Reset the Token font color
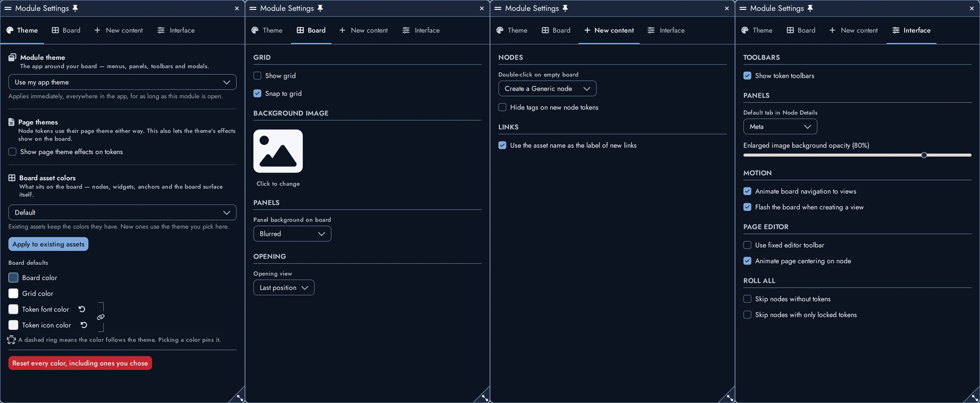The height and width of the screenshot is (403, 980). (x=82, y=309)
